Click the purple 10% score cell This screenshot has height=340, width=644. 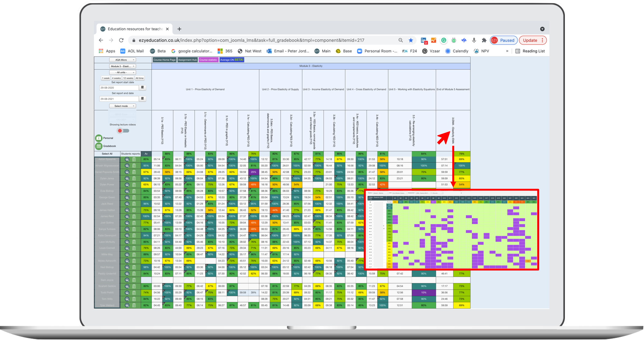424,292
